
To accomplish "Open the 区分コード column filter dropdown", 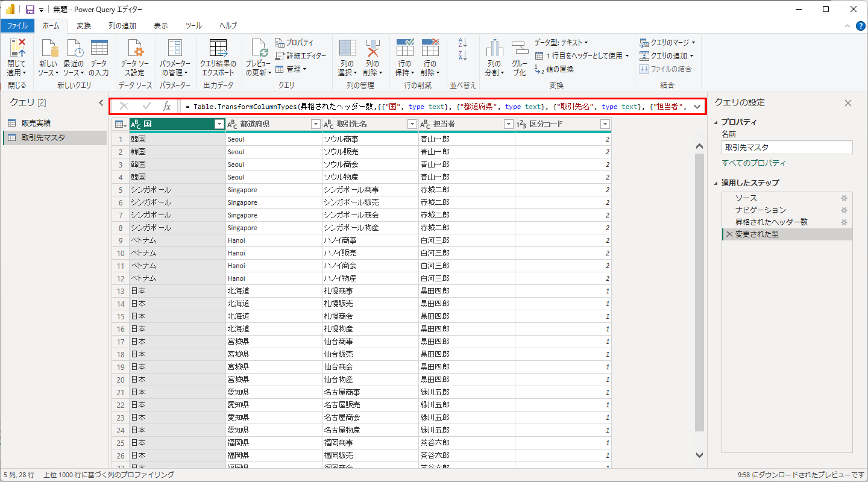I will [x=605, y=124].
